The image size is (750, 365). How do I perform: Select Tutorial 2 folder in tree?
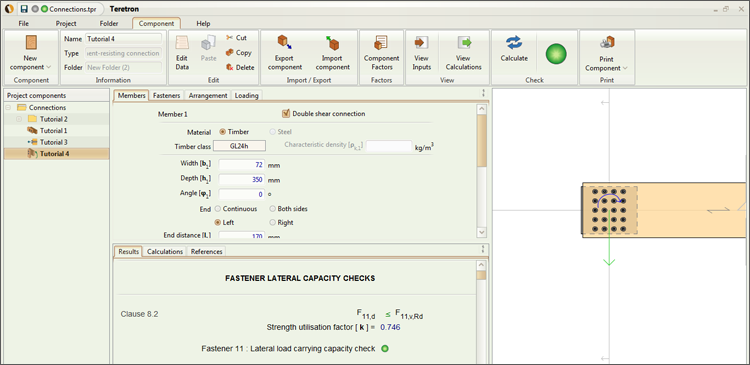pos(54,119)
